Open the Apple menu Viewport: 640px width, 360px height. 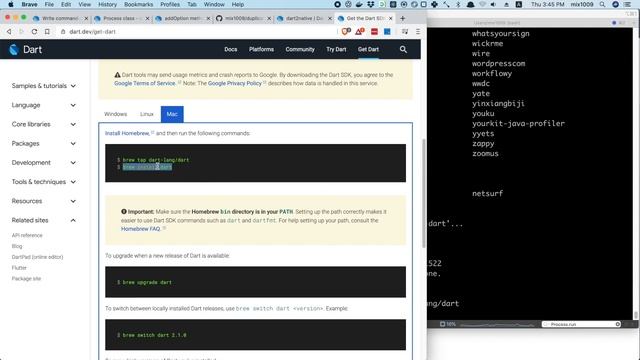[x=11, y=4]
